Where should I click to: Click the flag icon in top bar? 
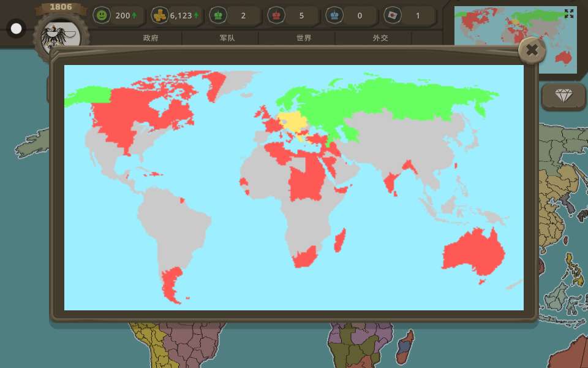pyautogui.click(x=393, y=15)
